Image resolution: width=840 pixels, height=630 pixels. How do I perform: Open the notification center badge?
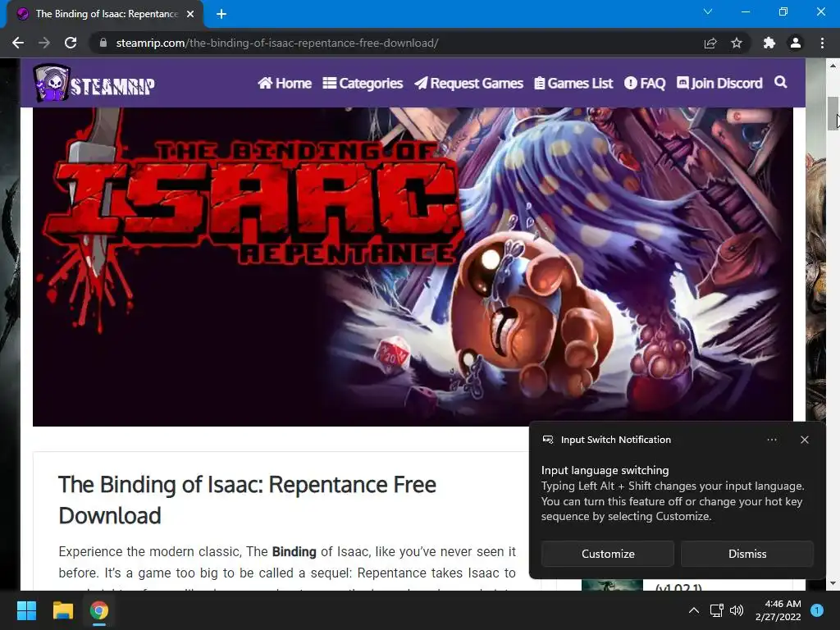pyautogui.click(x=817, y=610)
